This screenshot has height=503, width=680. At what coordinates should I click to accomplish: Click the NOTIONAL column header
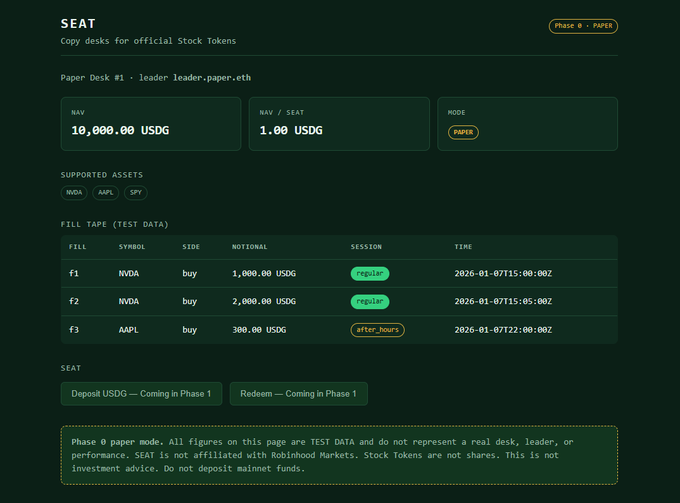[249, 247]
